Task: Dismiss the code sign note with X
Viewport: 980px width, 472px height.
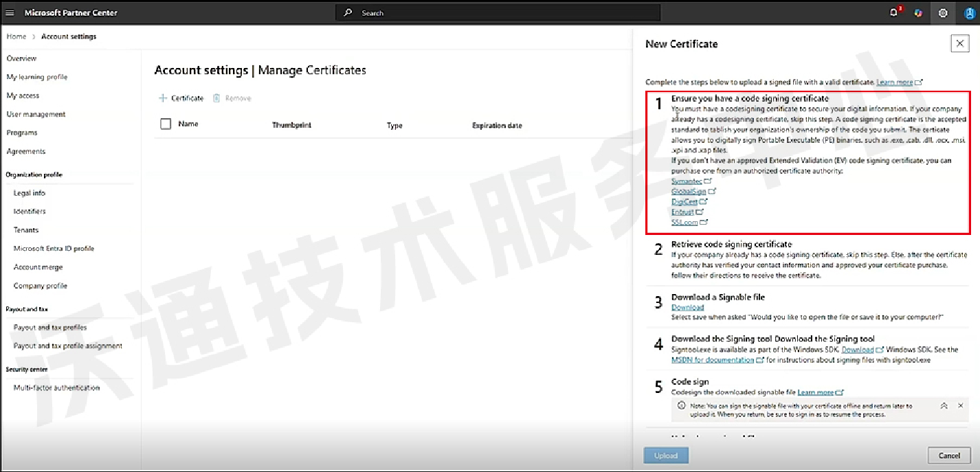Action: 960,406
